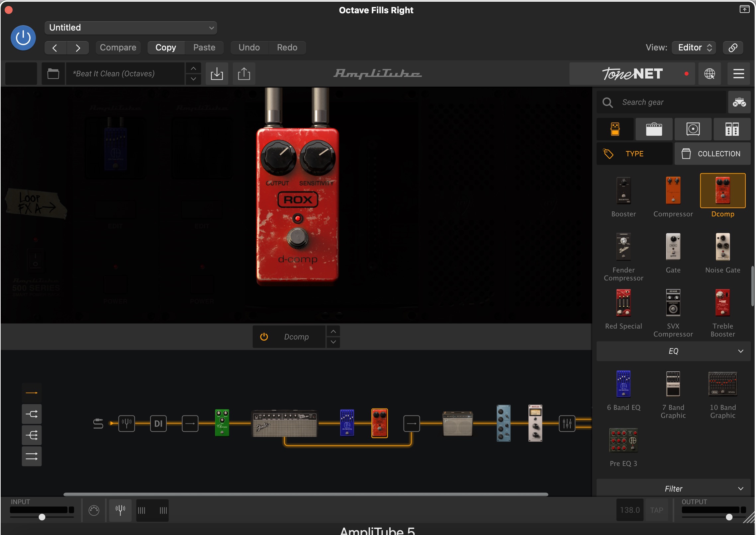Click the Compare button
This screenshot has width=756, height=535.
(118, 48)
